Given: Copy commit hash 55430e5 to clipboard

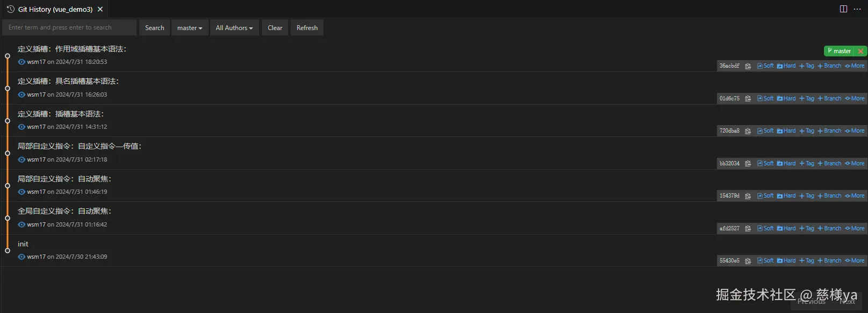Looking at the screenshot, I should tap(748, 261).
